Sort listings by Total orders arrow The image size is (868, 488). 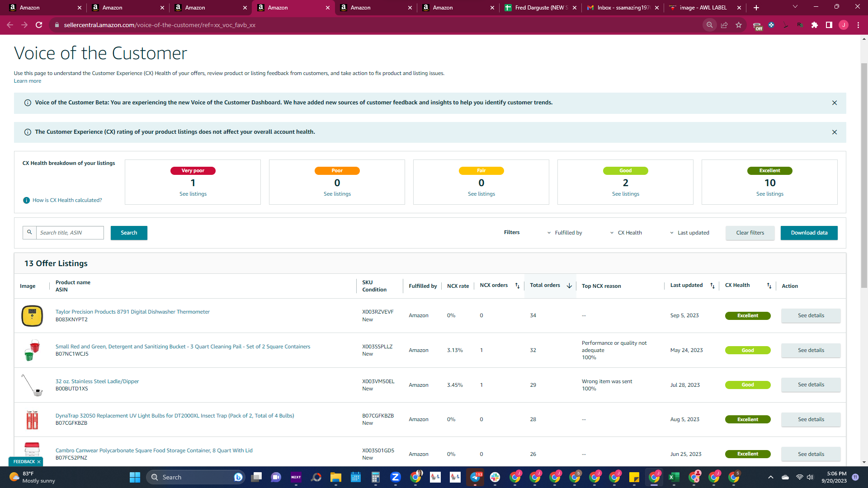coord(570,286)
